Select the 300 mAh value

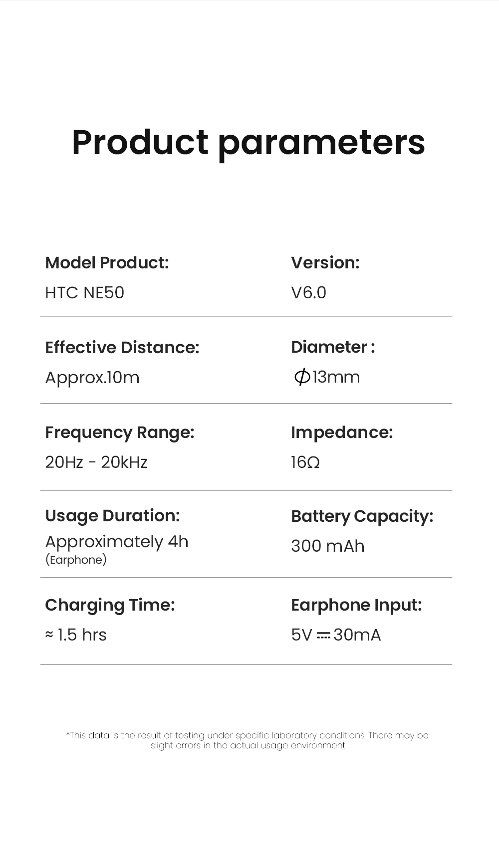coord(327,546)
